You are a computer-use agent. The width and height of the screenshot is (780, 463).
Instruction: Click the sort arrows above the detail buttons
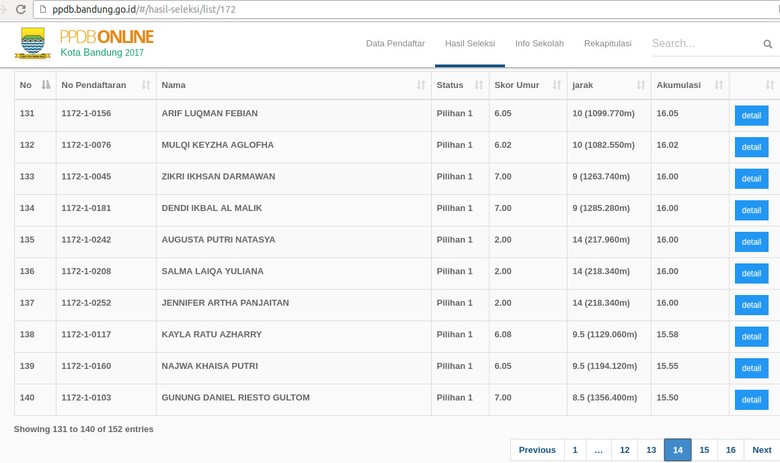pyautogui.click(x=770, y=85)
